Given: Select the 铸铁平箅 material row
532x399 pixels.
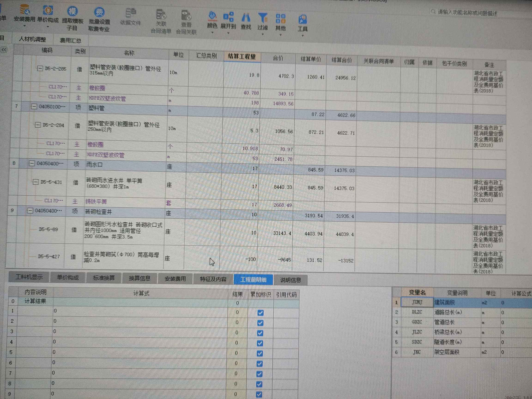Looking at the screenshot, I should coord(96,202).
